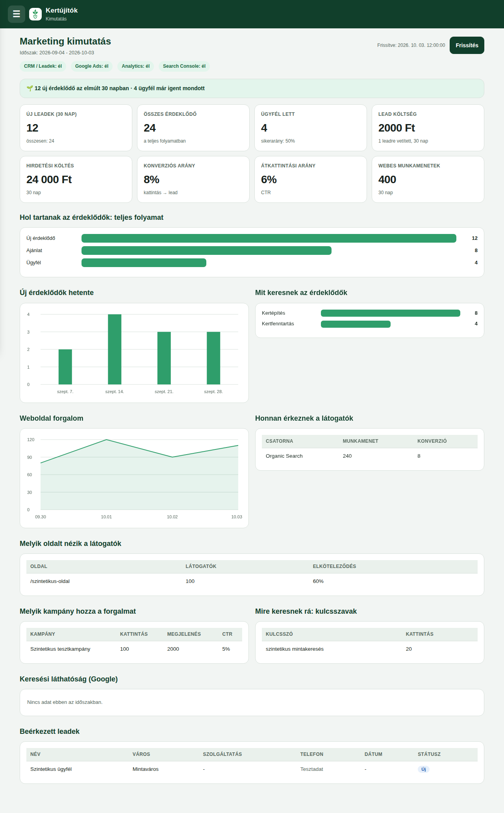Click the Tesztadat phone cell

point(311,769)
